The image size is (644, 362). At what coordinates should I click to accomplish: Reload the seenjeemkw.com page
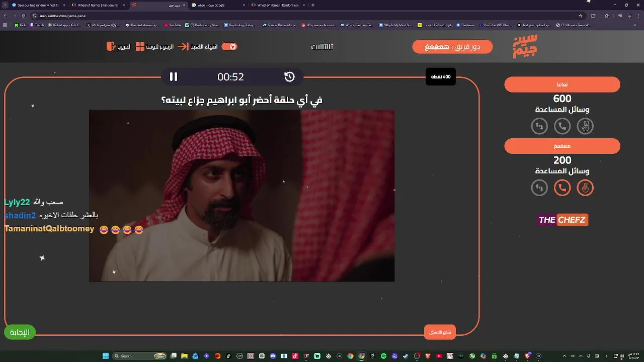pos(23,16)
